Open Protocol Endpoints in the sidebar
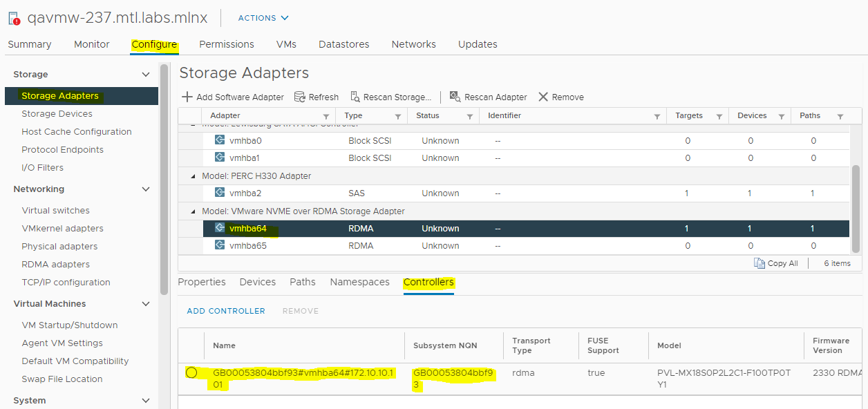Image resolution: width=868 pixels, height=409 pixels. point(63,150)
